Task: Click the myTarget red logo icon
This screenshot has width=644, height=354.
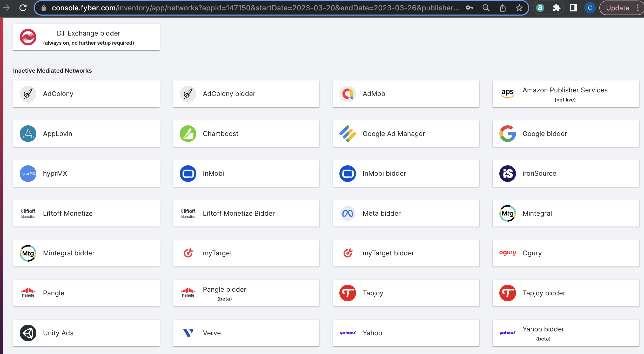Action: [188, 253]
